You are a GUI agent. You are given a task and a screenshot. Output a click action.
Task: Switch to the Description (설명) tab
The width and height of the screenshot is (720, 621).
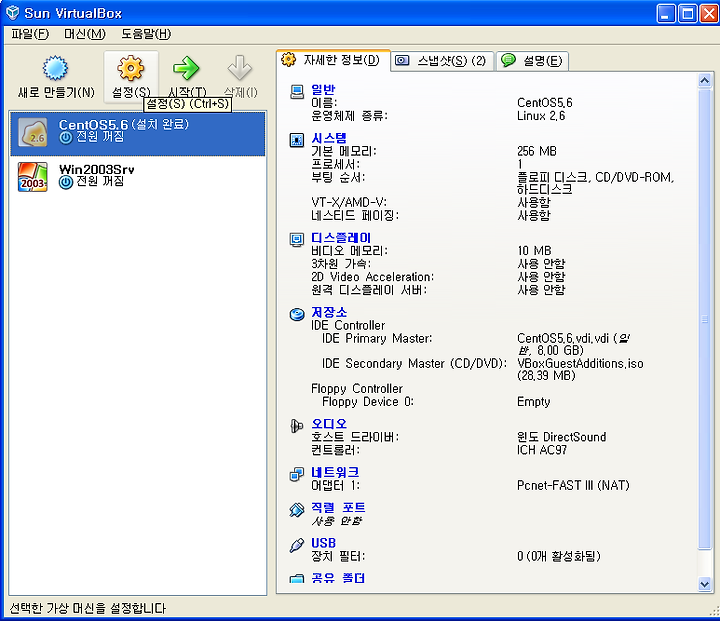pyautogui.click(x=532, y=61)
